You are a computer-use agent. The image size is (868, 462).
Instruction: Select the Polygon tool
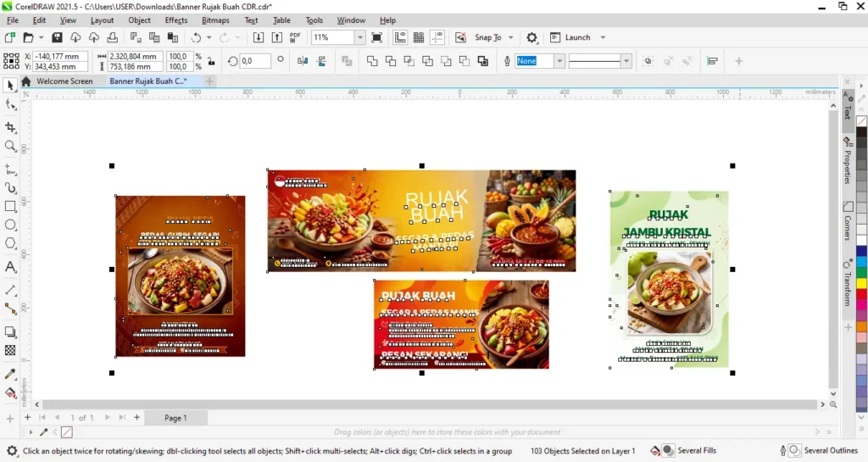click(10, 243)
